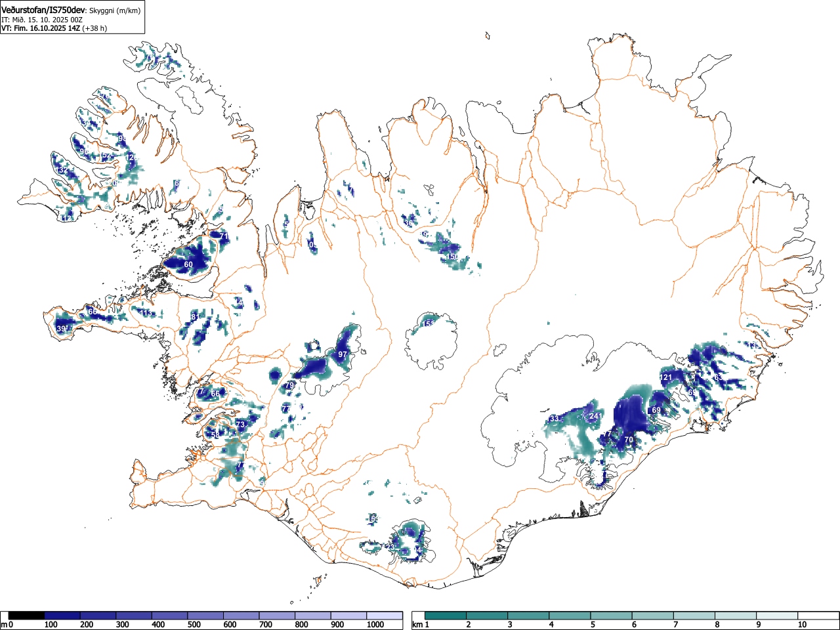840x630 pixels.
Task: Click the '71' visibility value on the map
Action: point(224,236)
